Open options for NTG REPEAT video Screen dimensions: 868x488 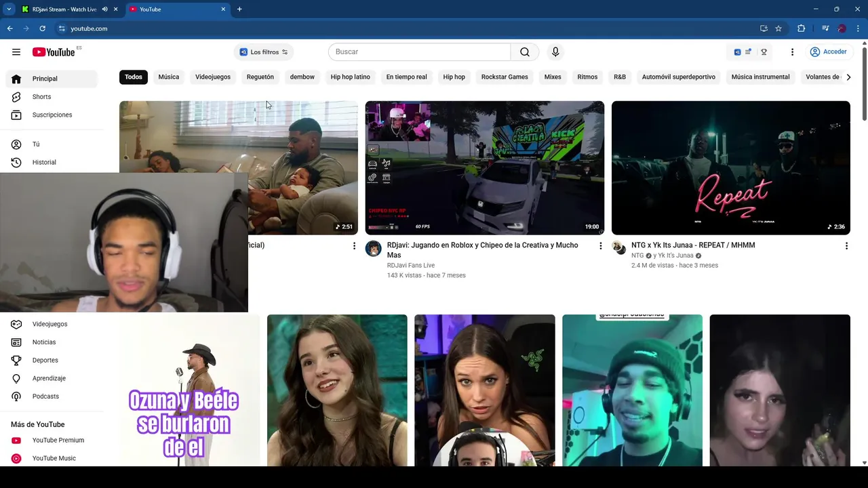pos(846,246)
